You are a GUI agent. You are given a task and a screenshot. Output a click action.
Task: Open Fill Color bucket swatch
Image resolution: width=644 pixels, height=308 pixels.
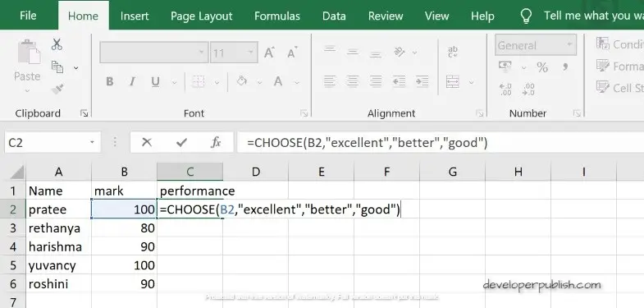pyautogui.click(x=242, y=81)
